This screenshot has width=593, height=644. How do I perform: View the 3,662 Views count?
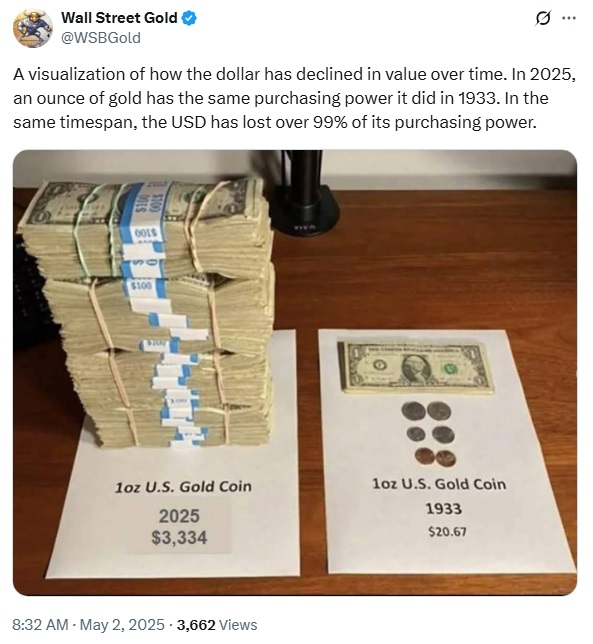(217, 625)
